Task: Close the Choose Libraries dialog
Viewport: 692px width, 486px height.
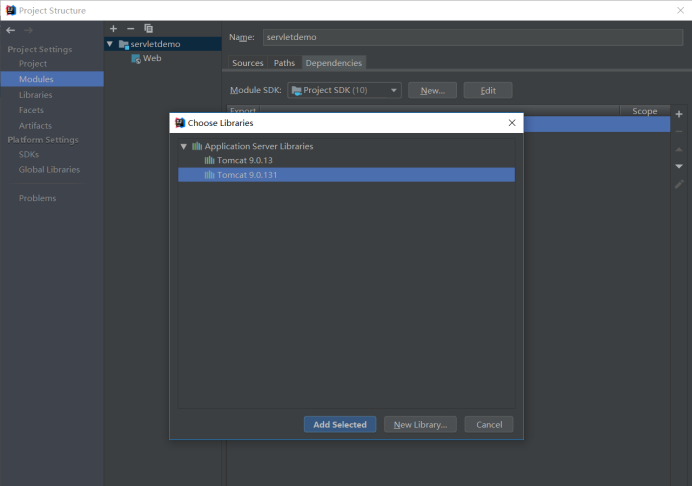Action: coord(512,123)
